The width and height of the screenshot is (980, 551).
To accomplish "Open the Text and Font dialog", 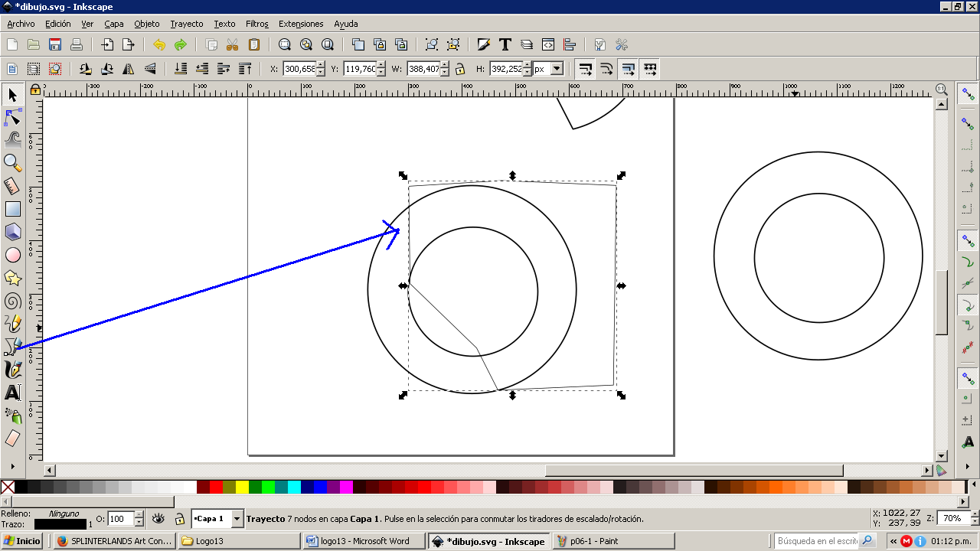I will [x=505, y=44].
